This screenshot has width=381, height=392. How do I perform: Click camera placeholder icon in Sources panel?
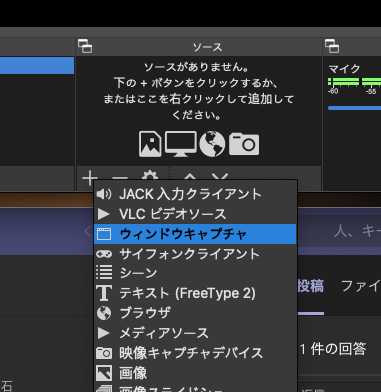click(x=244, y=144)
